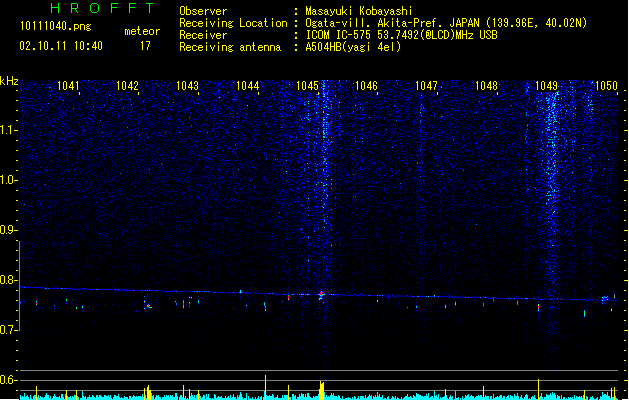Click the meteor count value 17
The image size is (629, 400).
145,46
